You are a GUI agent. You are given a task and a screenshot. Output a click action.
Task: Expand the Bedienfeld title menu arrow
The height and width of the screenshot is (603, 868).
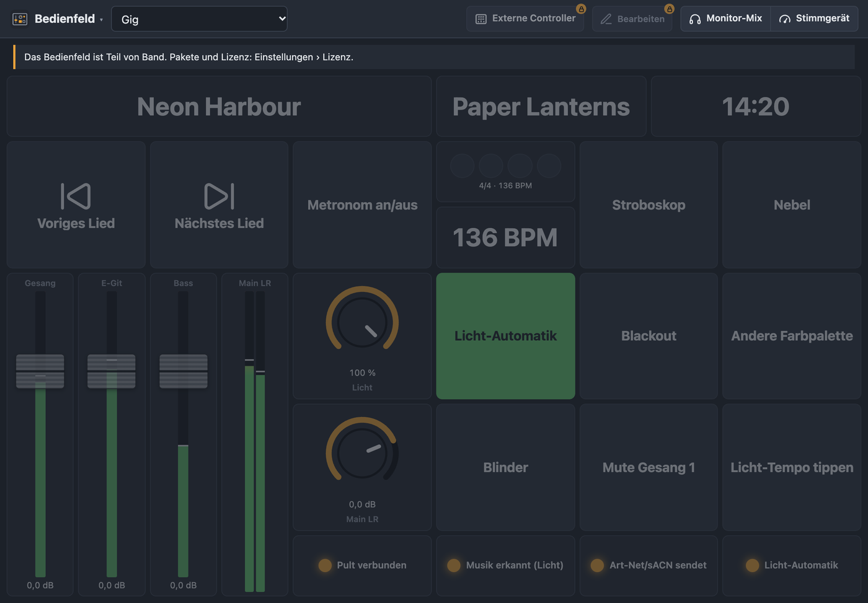(x=102, y=20)
